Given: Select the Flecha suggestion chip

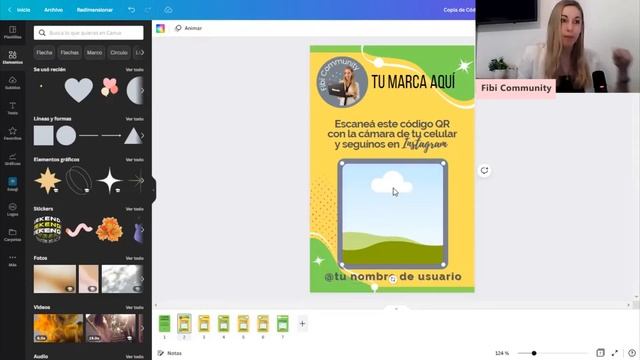Looking at the screenshot, I should point(44,53).
